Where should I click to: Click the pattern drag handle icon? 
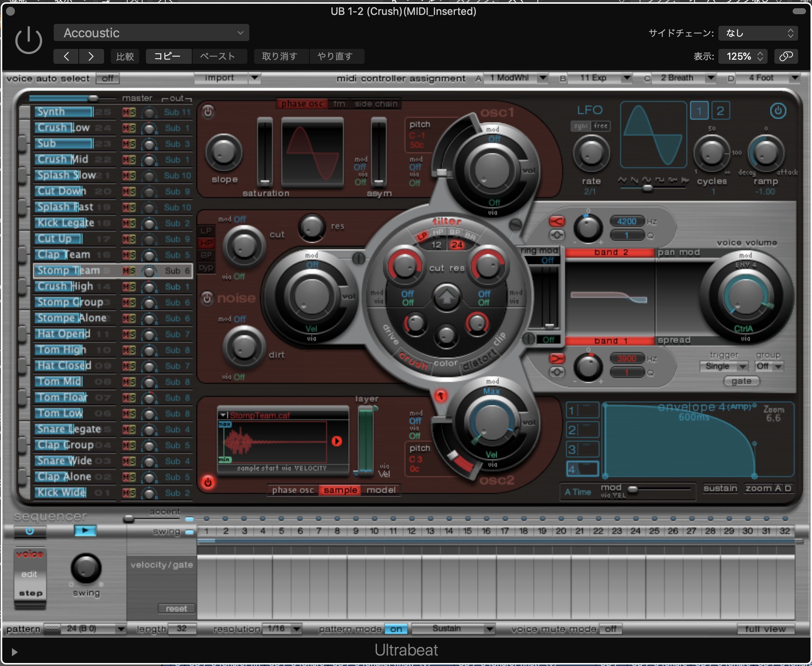52,629
